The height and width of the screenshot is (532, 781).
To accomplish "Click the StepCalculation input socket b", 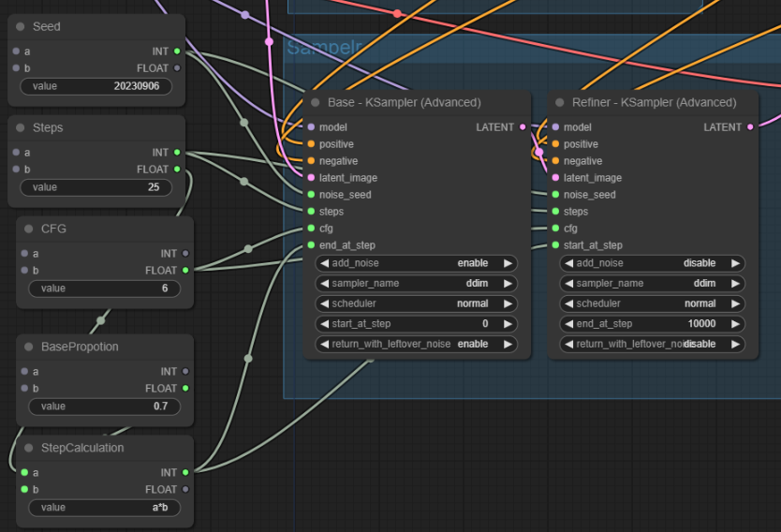I will pyautogui.click(x=24, y=490).
